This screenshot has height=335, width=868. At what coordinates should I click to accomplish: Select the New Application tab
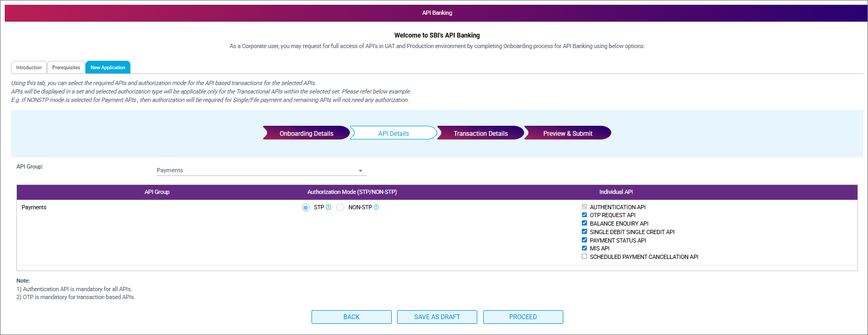pos(108,68)
